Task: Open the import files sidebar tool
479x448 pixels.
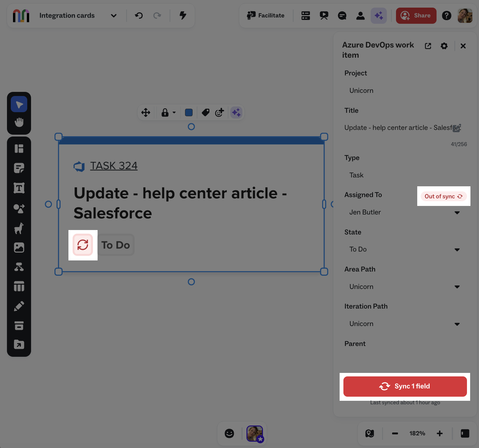Action: click(x=19, y=344)
